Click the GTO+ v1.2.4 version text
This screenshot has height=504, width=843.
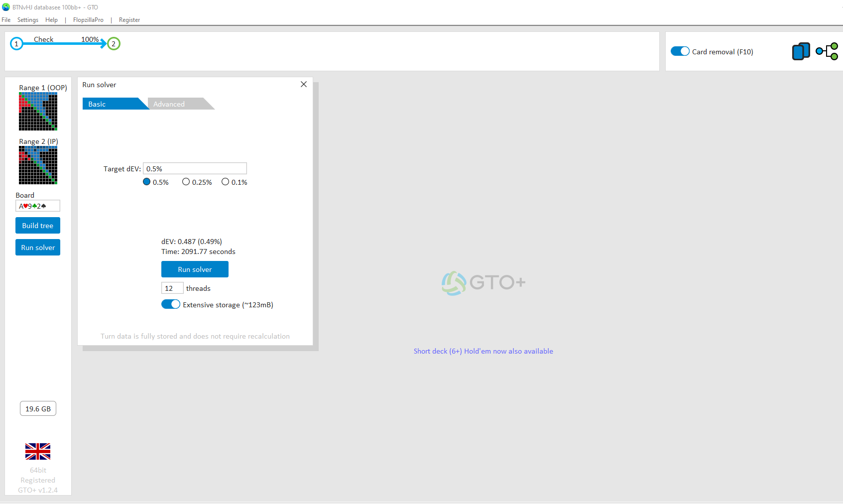38,490
